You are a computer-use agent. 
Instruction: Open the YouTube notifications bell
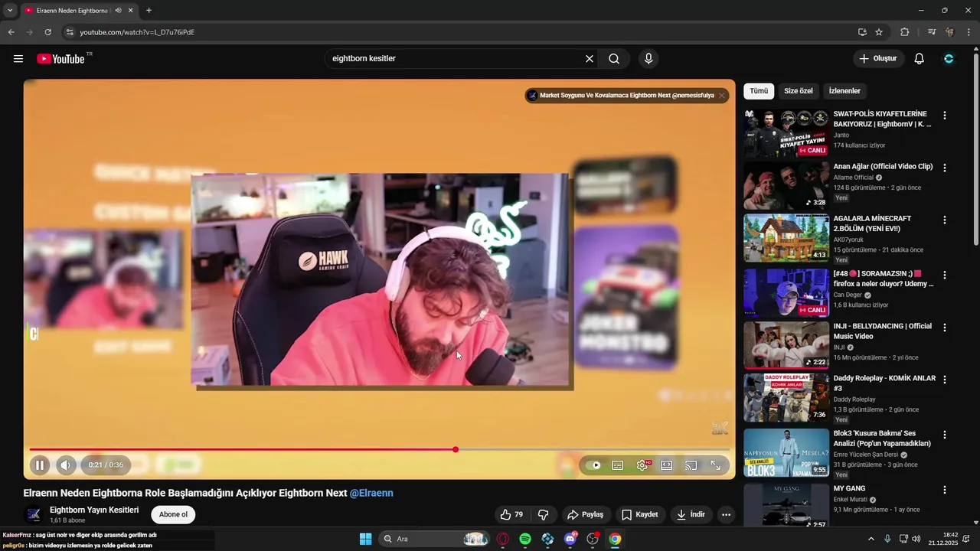coord(920,59)
